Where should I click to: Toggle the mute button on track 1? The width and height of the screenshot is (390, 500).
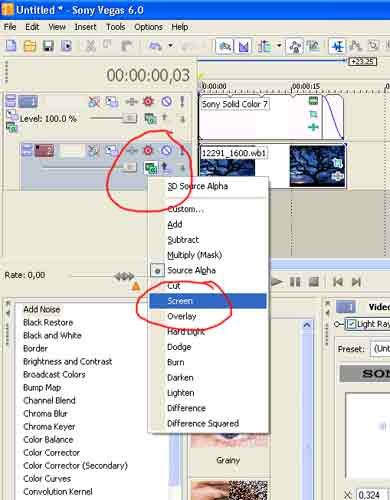[166, 101]
